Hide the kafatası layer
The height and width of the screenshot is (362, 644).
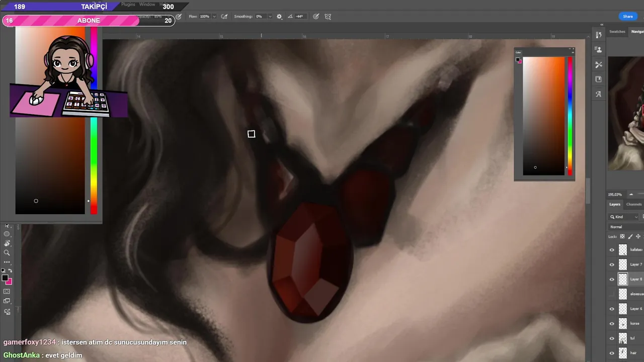[x=612, y=250]
